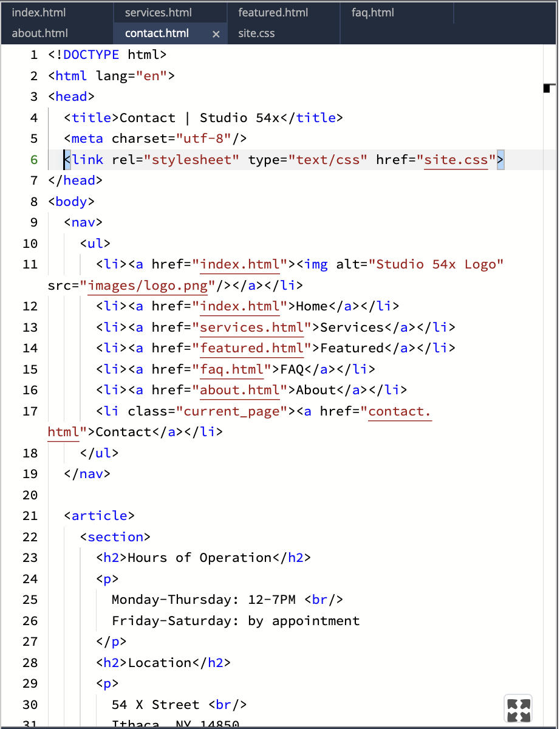Image resolution: width=560 pixels, height=729 pixels.
Task: Click line number 6 in the gutter
Action: click(x=34, y=160)
